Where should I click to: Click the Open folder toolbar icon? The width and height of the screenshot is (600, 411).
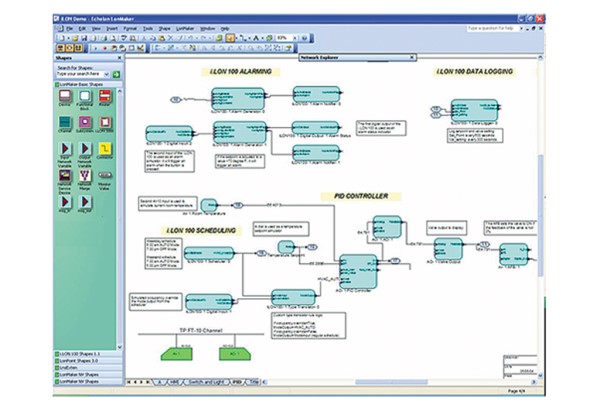[x=75, y=38]
